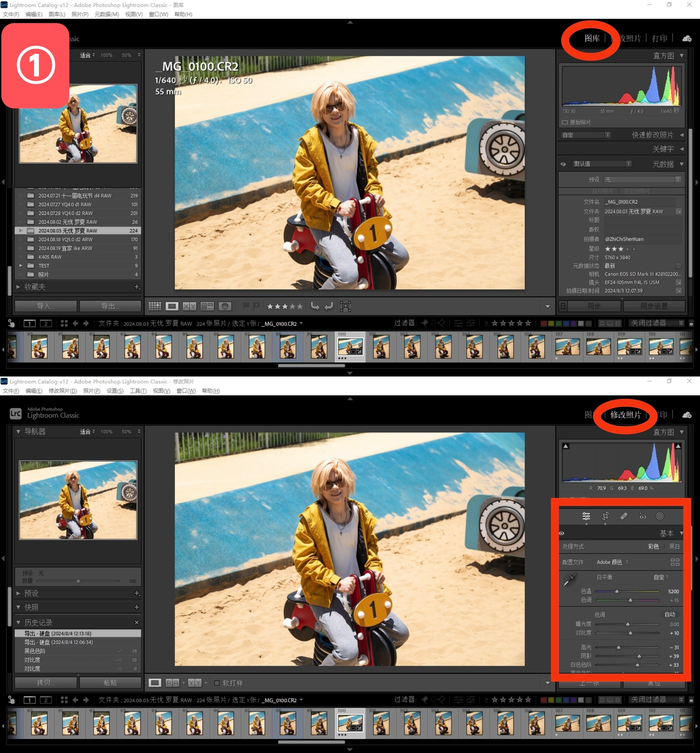Open the 白平衡 自定 dropdown

click(661, 577)
